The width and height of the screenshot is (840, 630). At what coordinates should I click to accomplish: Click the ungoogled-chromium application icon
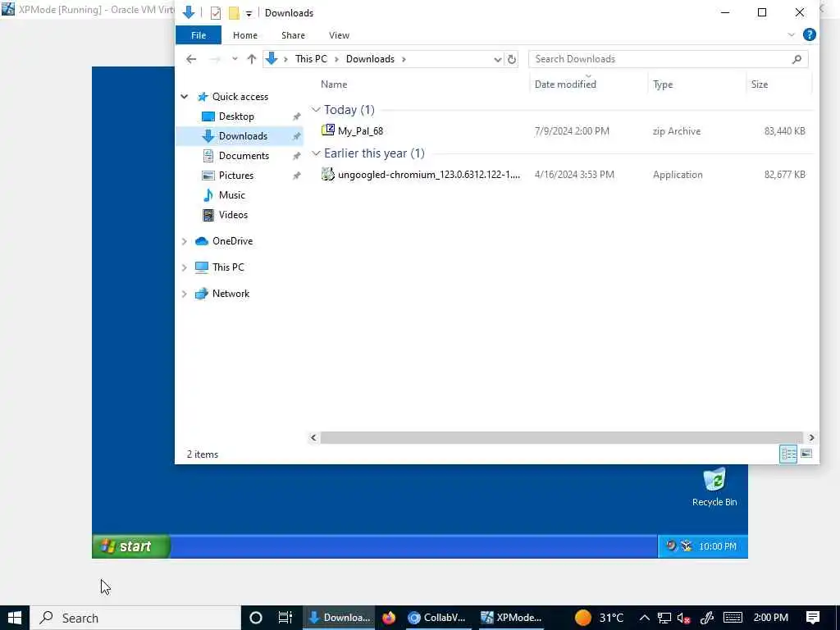[328, 174]
